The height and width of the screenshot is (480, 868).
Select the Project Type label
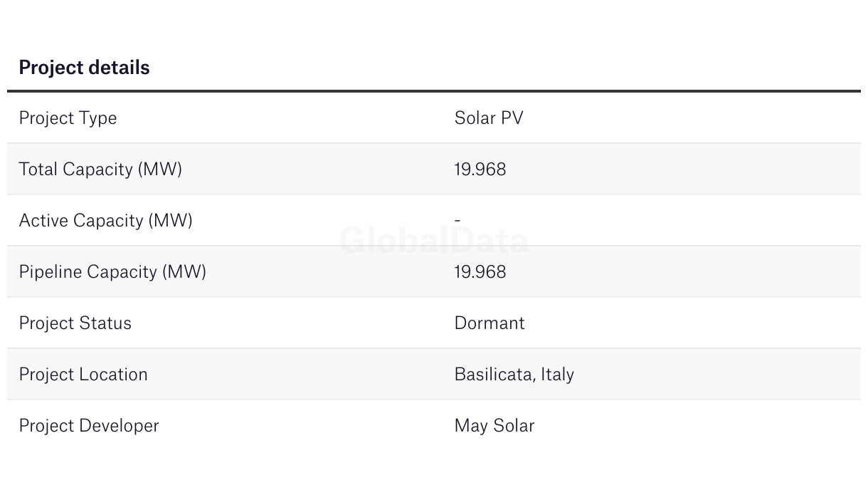coord(68,118)
